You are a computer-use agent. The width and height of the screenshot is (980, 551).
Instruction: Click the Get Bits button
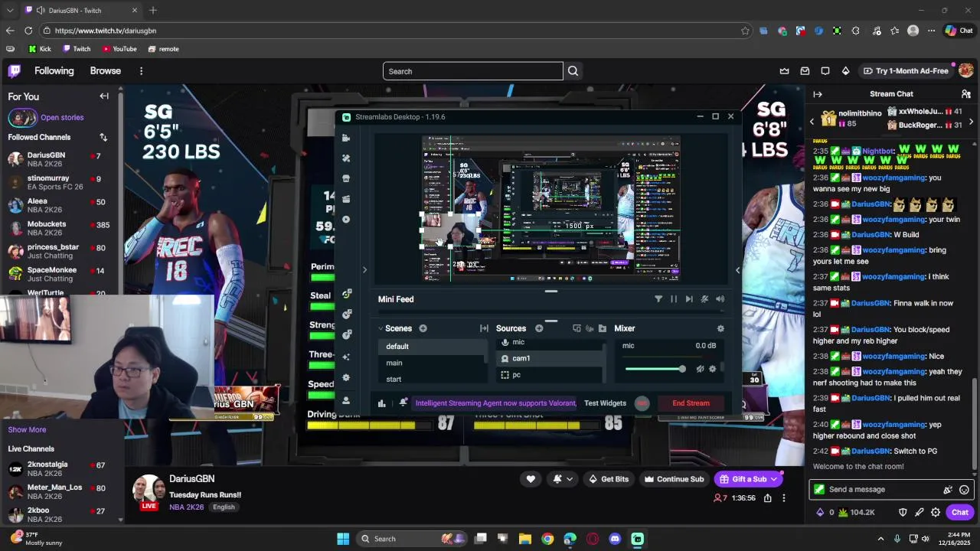608,479
